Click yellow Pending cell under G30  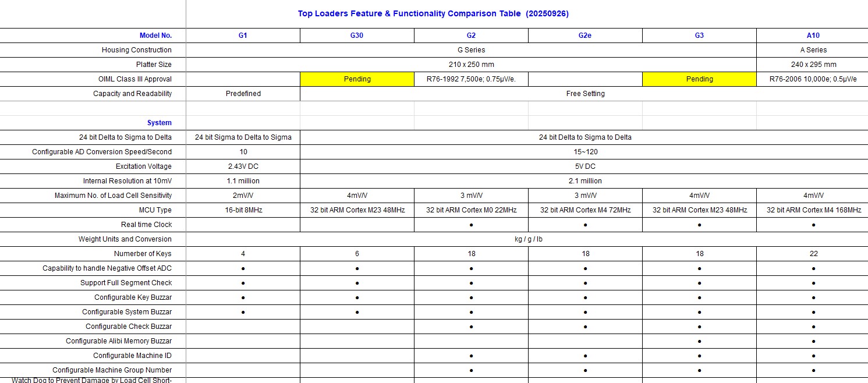tap(357, 79)
